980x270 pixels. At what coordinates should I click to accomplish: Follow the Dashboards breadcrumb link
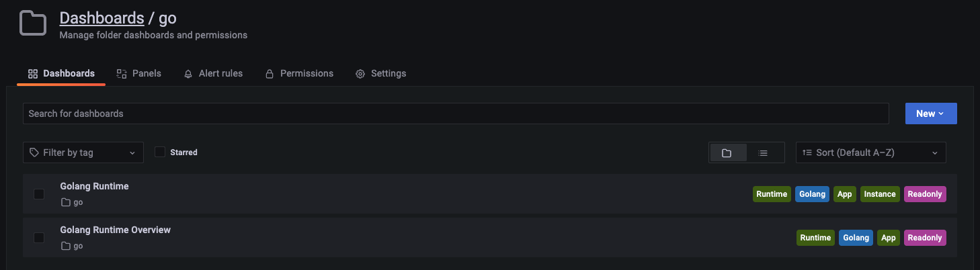(101, 18)
